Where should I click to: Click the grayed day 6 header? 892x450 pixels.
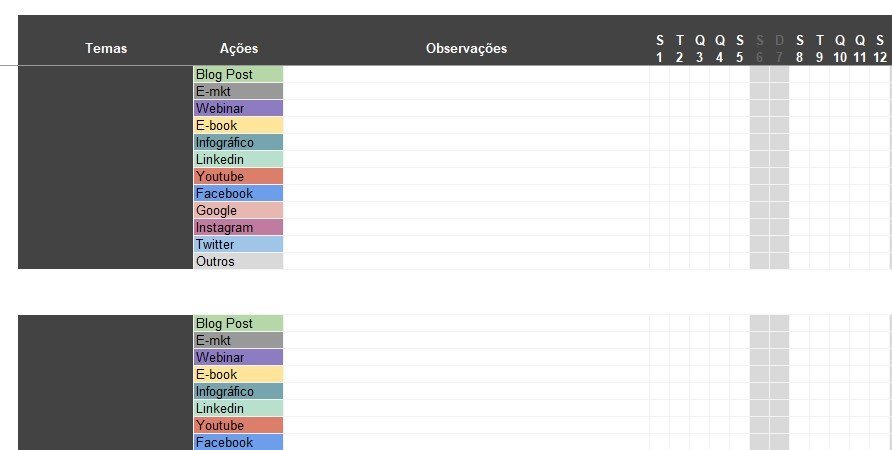pos(759,49)
